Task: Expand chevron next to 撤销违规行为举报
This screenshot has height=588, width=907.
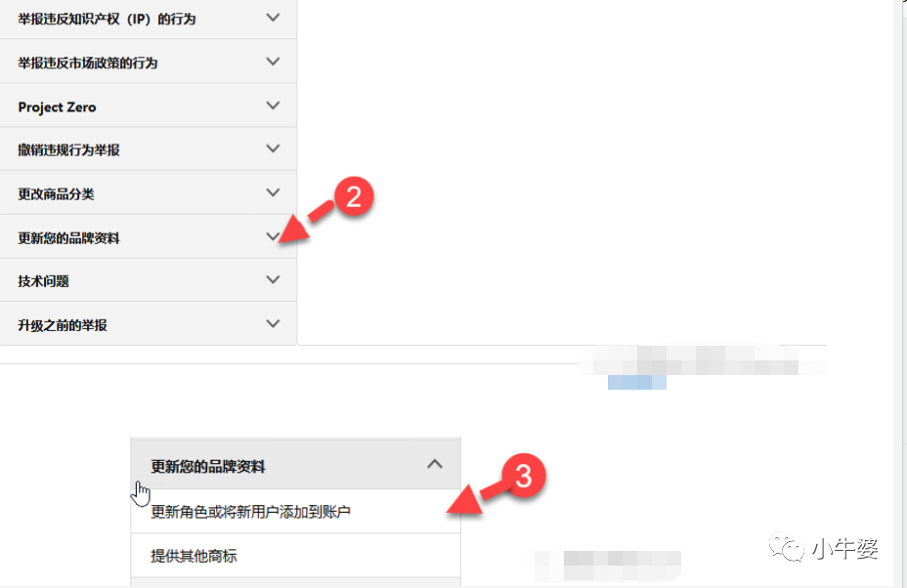Action: pos(273,149)
